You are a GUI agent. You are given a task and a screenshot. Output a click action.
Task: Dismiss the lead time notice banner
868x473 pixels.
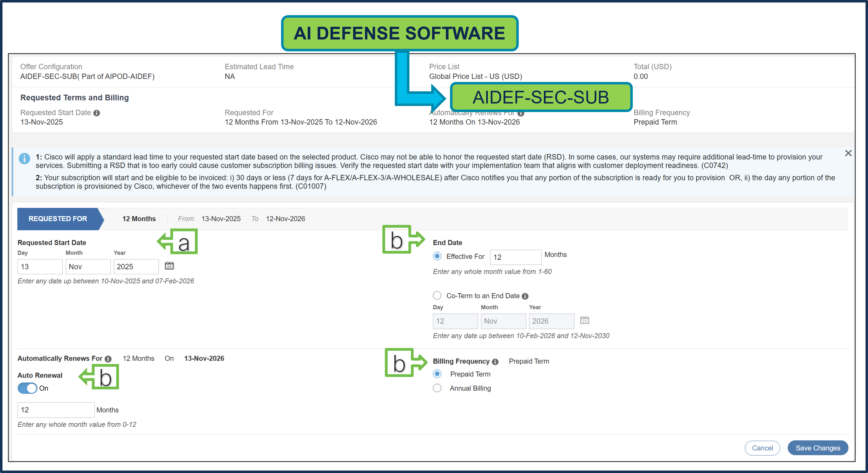[x=848, y=153]
